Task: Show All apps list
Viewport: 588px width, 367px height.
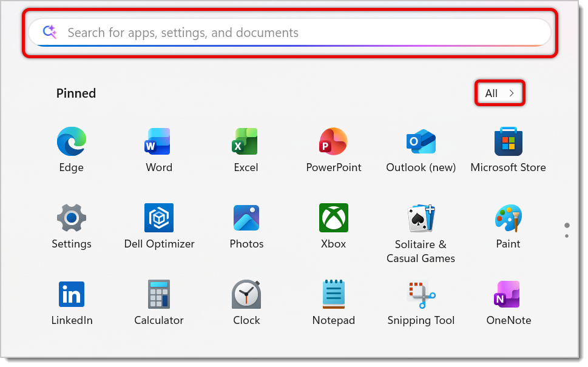Action: tap(499, 93)
